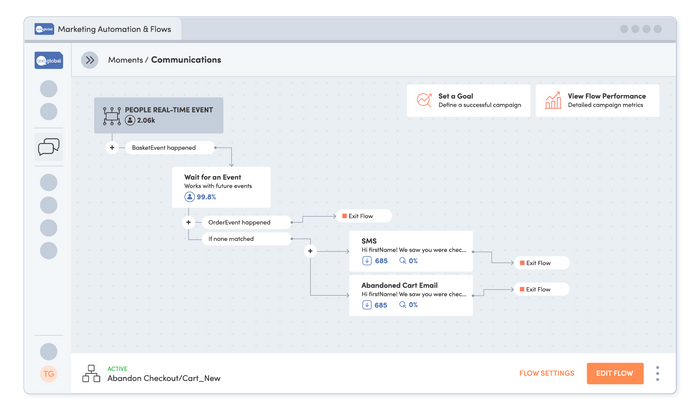Click the magnifier 0% stat in SMS node
700x412 pixels.
(407, 262)
